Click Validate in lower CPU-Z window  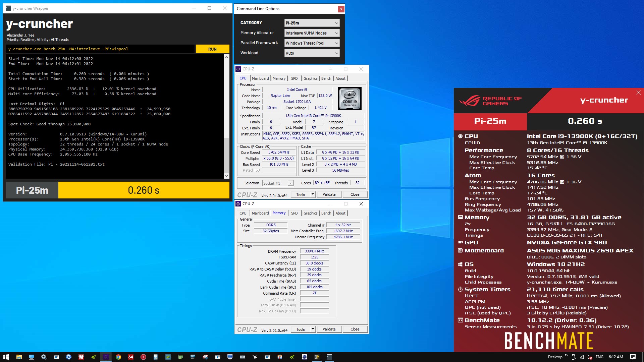tap(329, 329)
